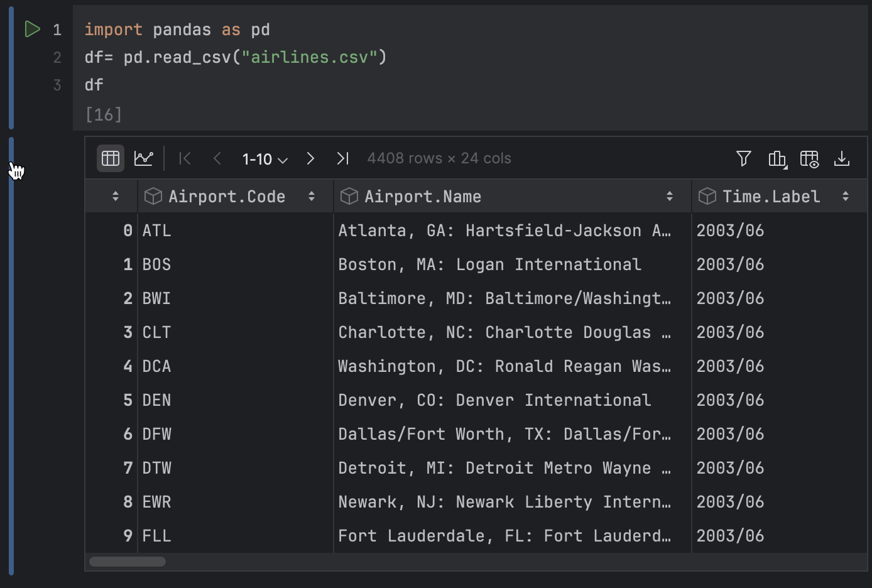The height and width of the screenshot is (588, 872).
Task: Open column visibility settings icon
Action: point(810,158)
